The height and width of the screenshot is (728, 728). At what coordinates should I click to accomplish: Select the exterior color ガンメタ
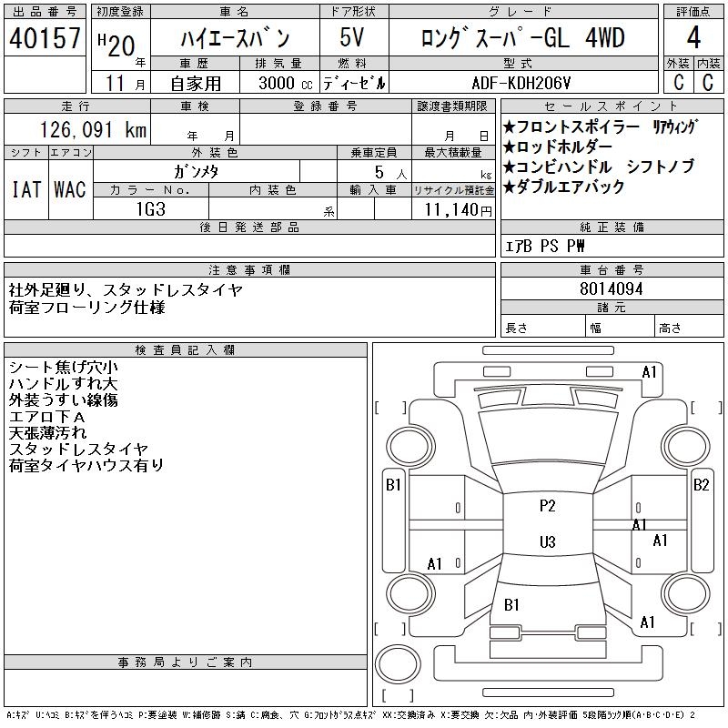pos(197,172)
